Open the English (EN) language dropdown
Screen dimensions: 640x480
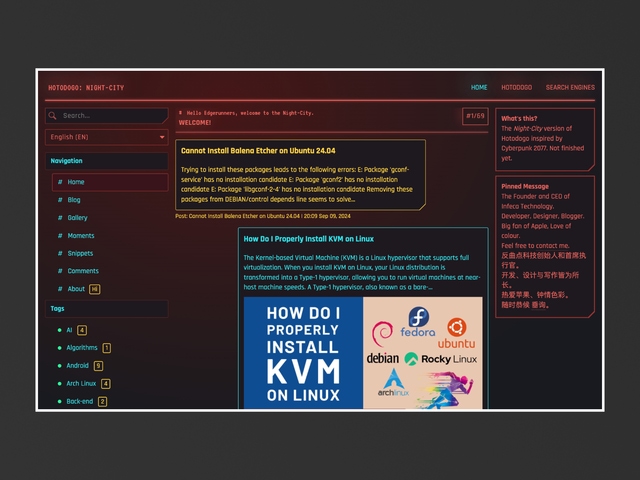[106, 137]
